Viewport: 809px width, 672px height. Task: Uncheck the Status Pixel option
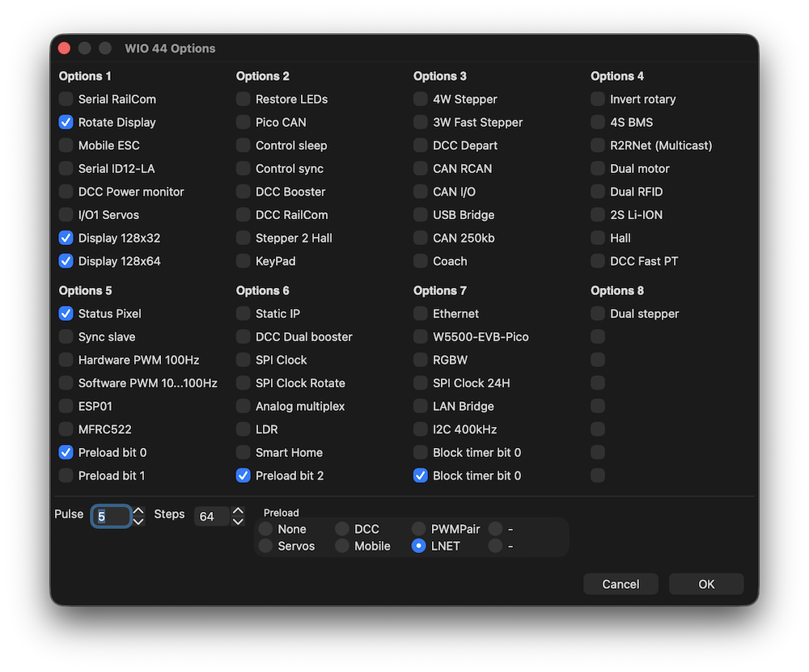coord(66,314)
